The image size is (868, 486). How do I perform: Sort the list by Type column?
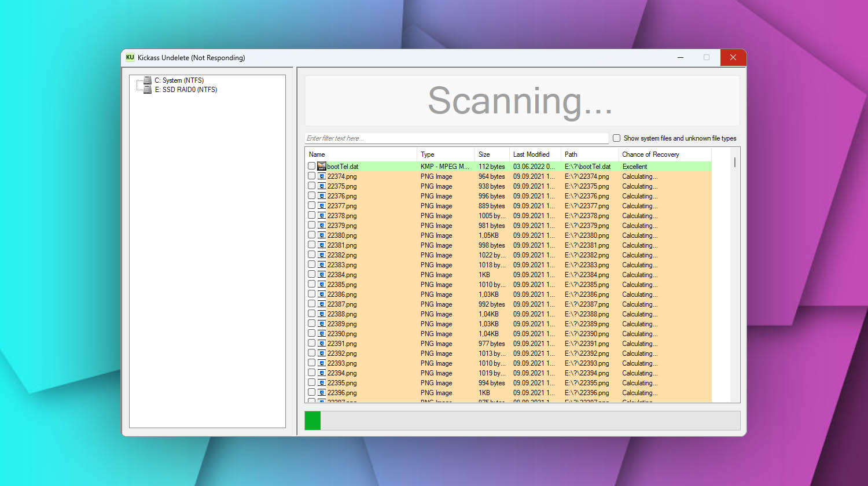(x=446, y=154)
